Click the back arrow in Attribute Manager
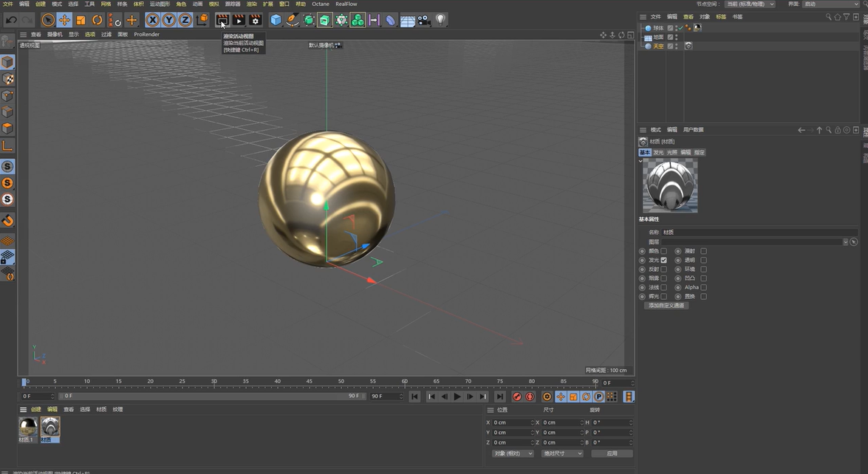 pyautogui.click(x=801, y=130)
